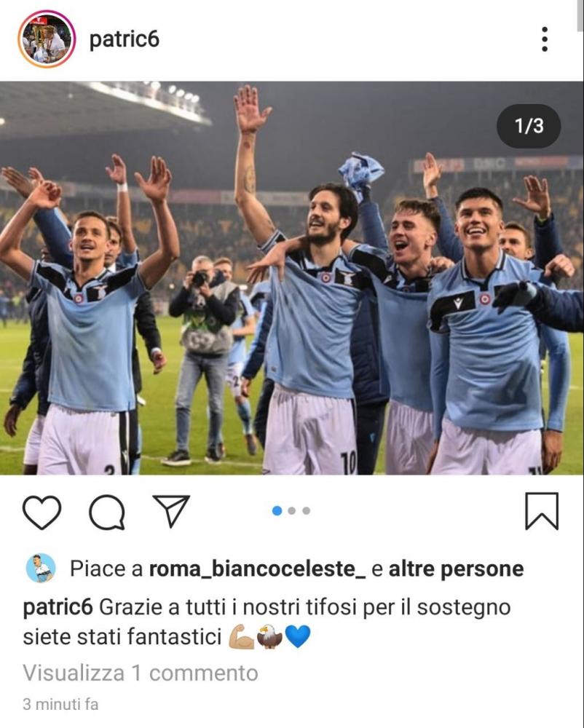Open the liker's small avatar thumbnail

click(41, 569)
